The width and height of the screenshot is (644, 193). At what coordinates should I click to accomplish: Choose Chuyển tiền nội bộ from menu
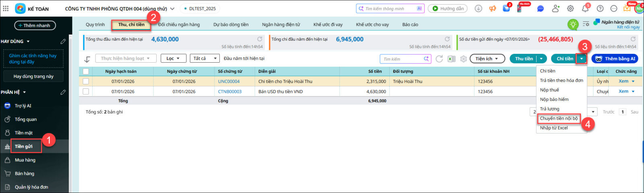[559, 118]
